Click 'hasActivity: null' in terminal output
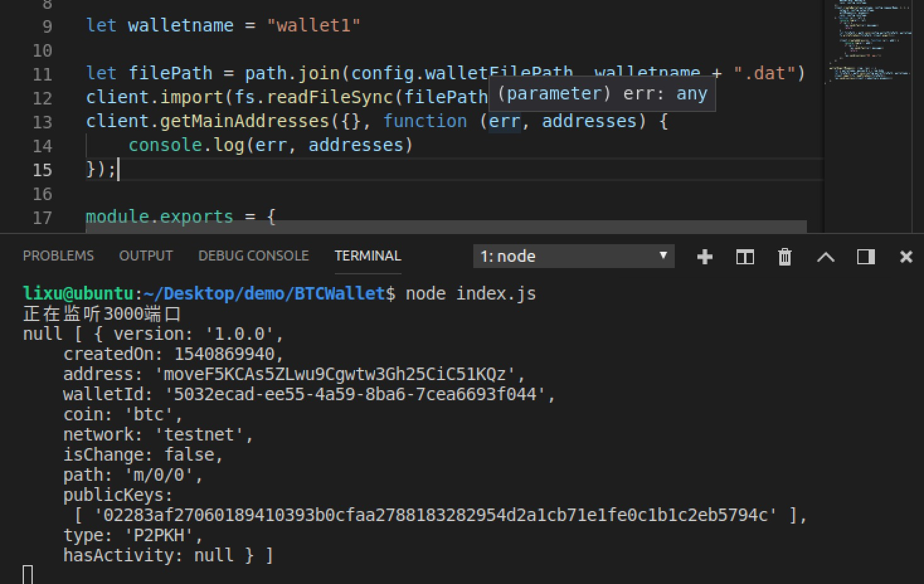The image size is (924, 584). (149, 555)
